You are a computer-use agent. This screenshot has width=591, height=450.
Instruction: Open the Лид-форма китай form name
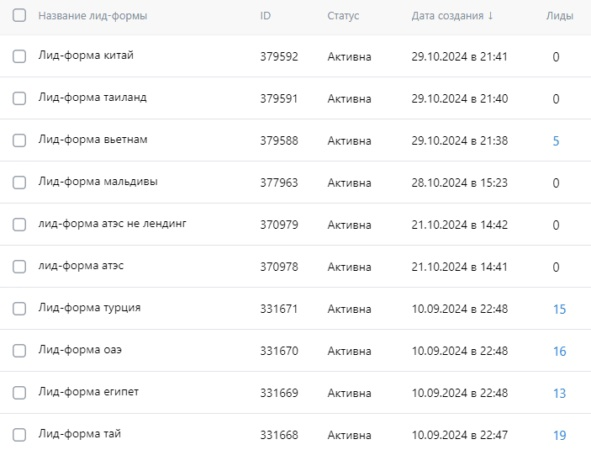[x=86, y=55]
